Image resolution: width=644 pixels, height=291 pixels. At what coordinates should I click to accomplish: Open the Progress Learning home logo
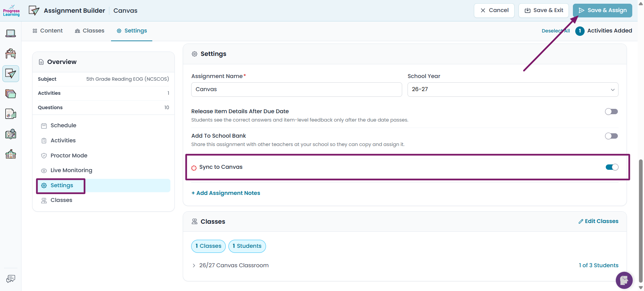pos(11,11)
